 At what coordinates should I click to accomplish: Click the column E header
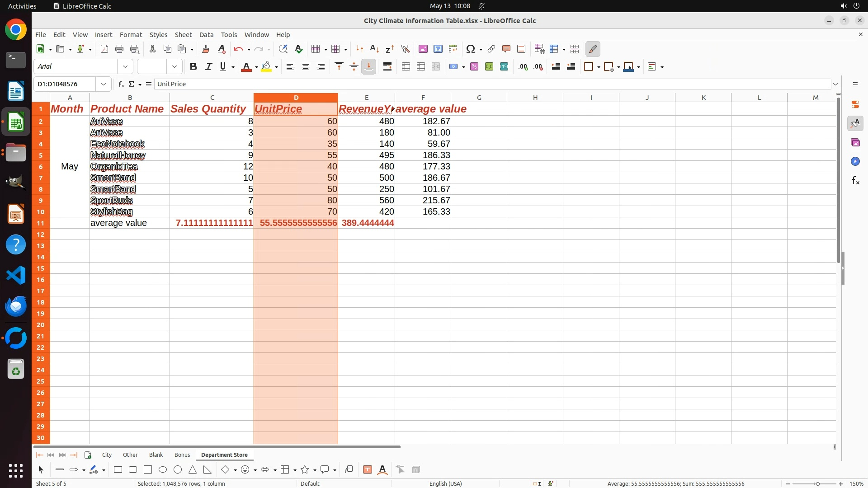click(366, 98)
